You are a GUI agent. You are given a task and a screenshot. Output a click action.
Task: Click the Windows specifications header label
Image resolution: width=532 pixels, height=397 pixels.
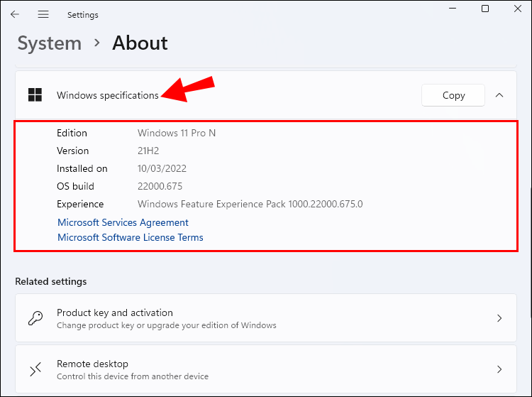[x=108, y=95]
